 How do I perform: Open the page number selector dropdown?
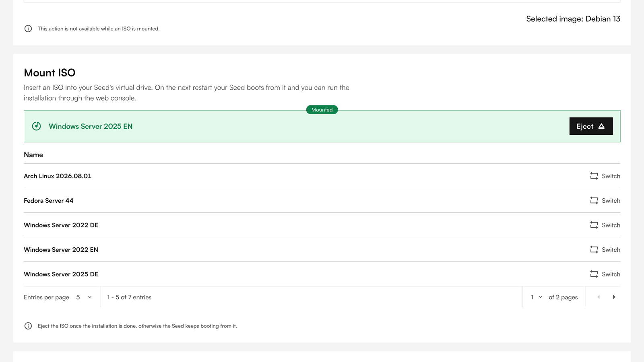point(537,297)
